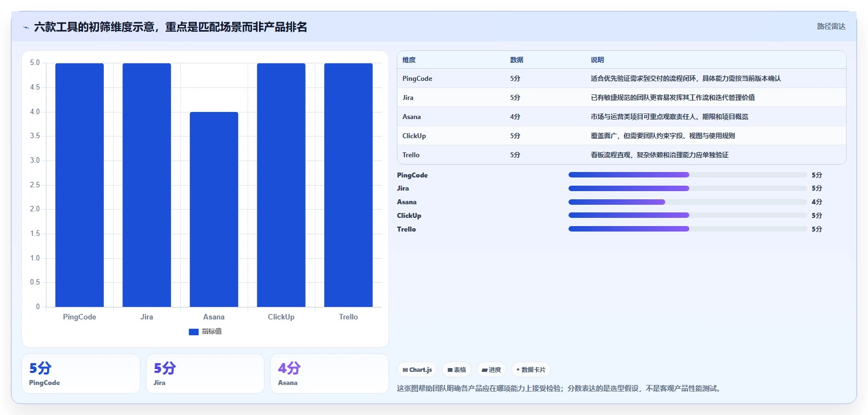Select the Jira bar in the chart
This screenshot has height=415, width=868.
pyautogui.click(x=146, y=185)
